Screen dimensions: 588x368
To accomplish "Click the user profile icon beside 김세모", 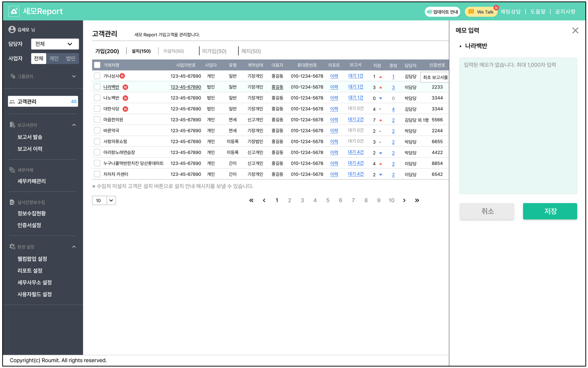I will pos(12,30).
